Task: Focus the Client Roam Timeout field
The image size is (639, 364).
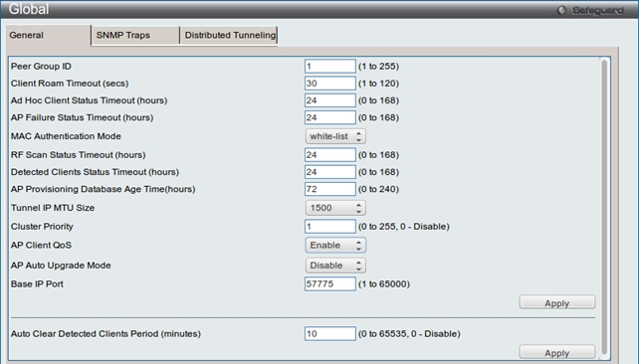Action: point(330,84)
